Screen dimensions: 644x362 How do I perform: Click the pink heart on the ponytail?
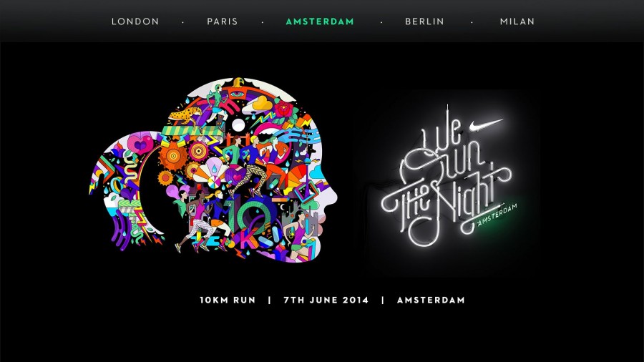coord(140,144)
